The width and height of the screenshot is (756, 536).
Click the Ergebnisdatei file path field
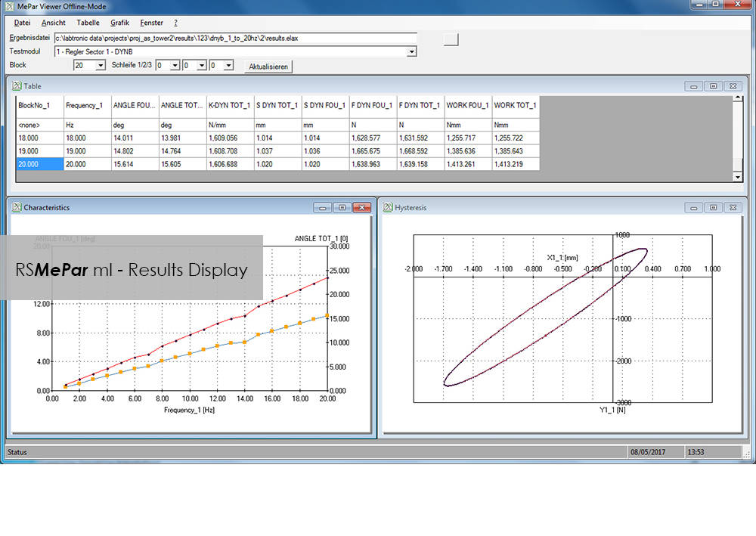point(235,38)
